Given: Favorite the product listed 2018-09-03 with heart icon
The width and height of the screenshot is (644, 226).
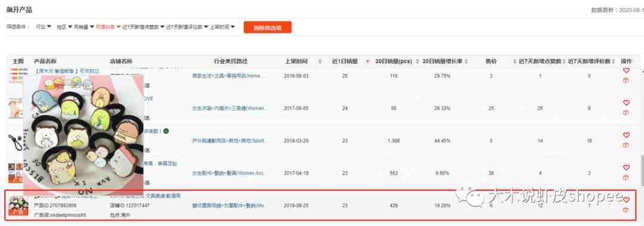Looking at the screenshot, I should (626, 71).
